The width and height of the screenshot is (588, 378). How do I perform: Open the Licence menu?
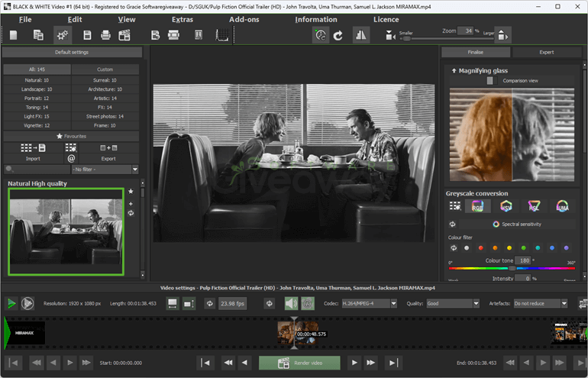coord(386,20)
